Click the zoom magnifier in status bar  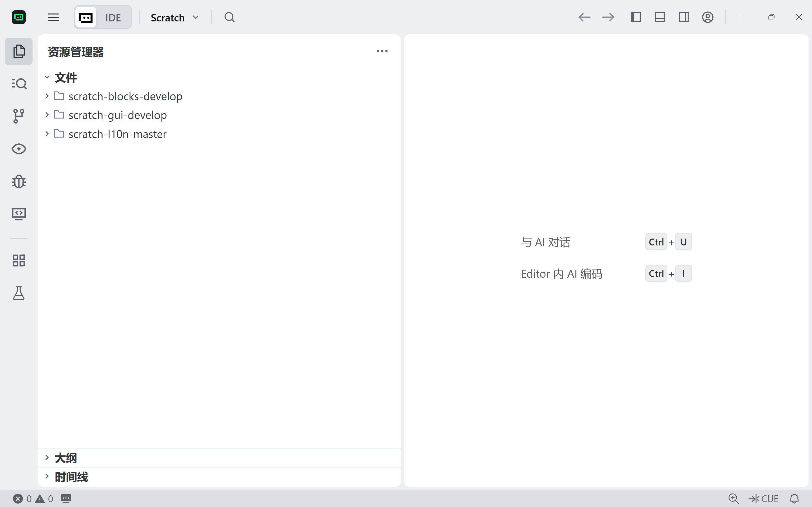[733, 499]
